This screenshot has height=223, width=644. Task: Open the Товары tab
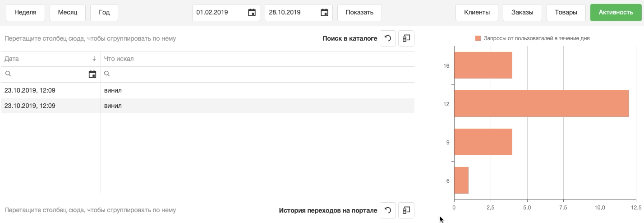pos(566,13)
